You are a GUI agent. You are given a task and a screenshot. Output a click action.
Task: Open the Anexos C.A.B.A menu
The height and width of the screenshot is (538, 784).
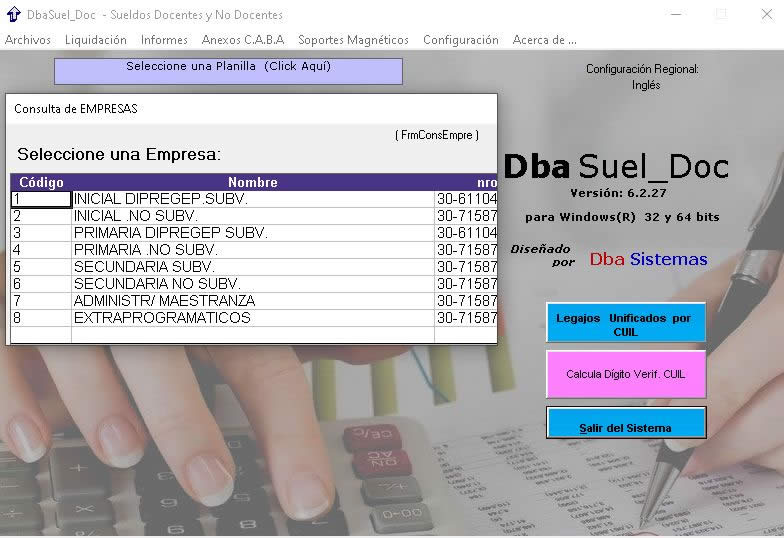coord(243,40)
